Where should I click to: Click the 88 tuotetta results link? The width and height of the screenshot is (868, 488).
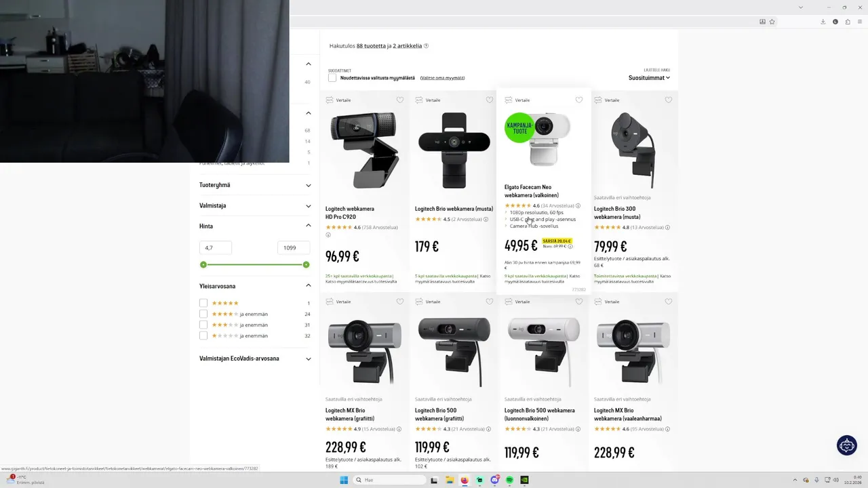coord(371,46)
